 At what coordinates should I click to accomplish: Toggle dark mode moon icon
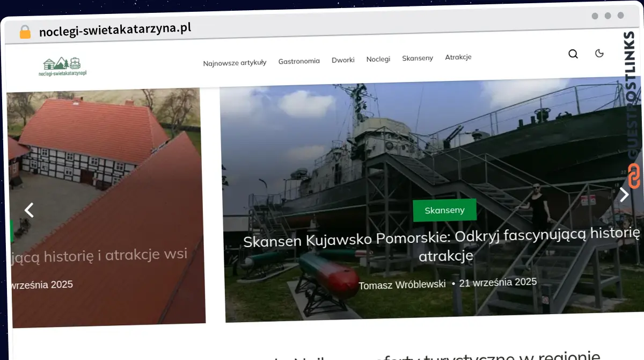coord(599,53)
